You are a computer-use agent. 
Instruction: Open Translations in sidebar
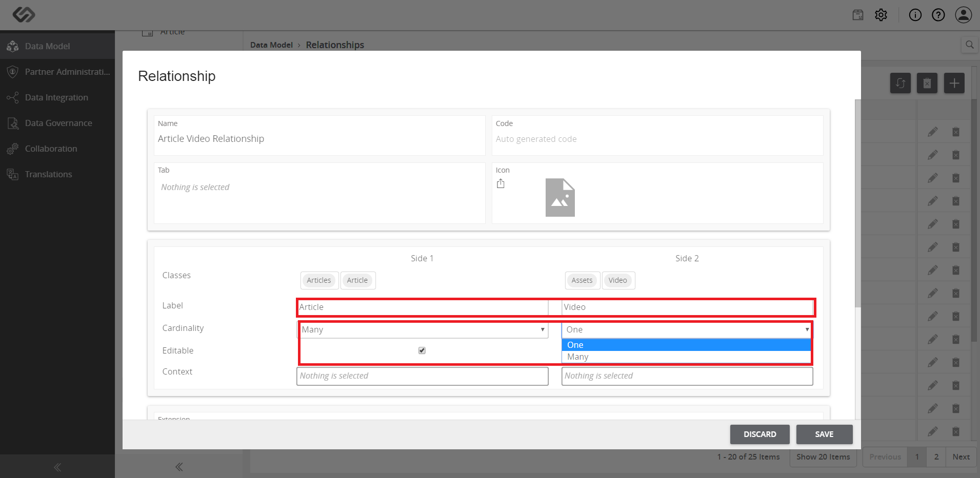(57, 174)
